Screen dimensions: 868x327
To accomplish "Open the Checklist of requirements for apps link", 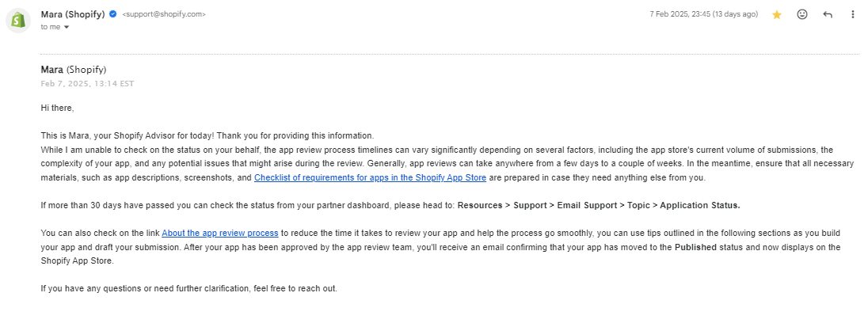I will (370, 177).
